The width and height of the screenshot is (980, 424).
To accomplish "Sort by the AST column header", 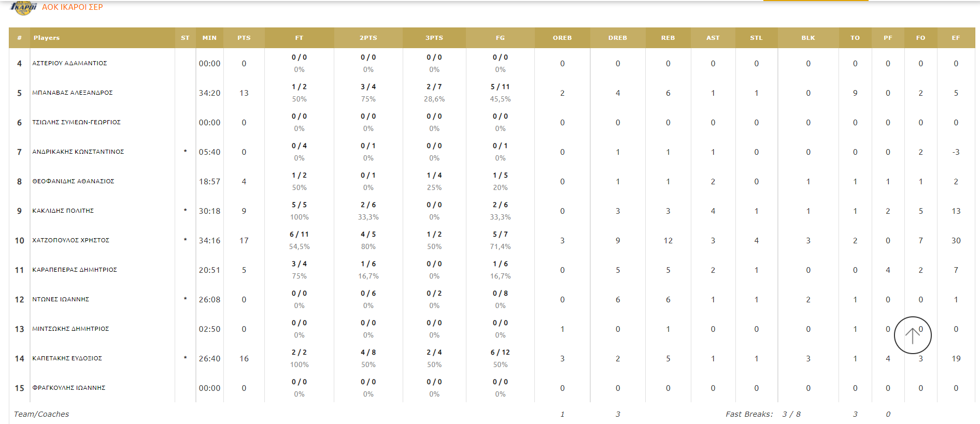I will (713, 38).
